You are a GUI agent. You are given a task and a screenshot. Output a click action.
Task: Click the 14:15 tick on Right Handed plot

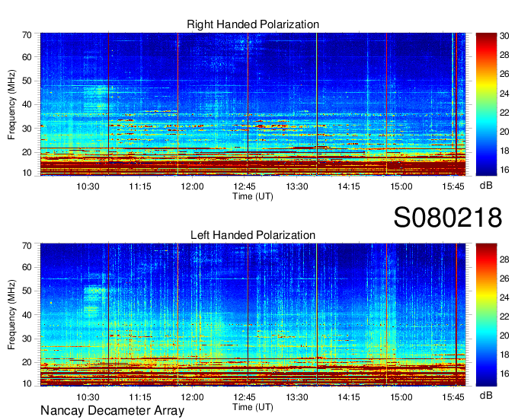pyautogui.click(x=349, y=186)
